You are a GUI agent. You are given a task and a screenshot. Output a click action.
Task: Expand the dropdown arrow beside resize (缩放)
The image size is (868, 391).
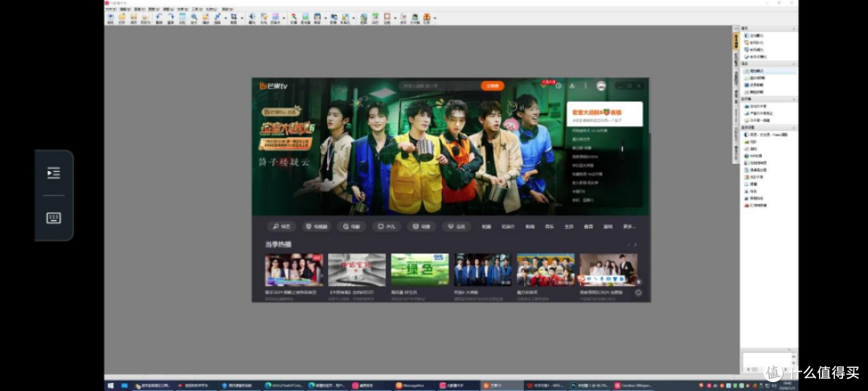[226, 18]
